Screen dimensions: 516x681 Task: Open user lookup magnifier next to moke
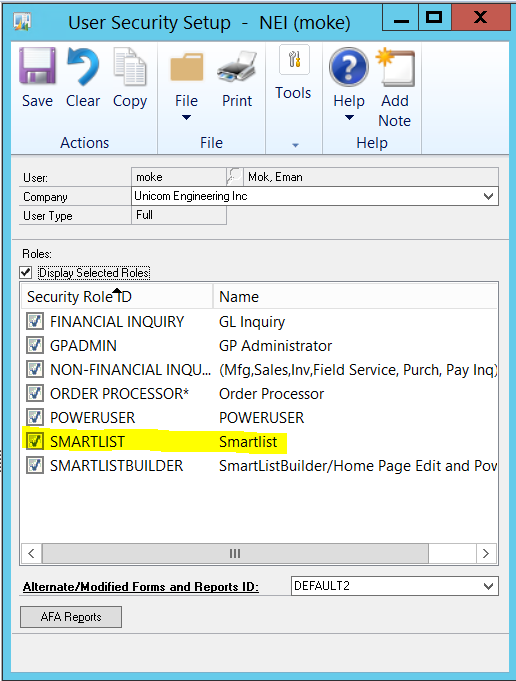pos(235,177)
